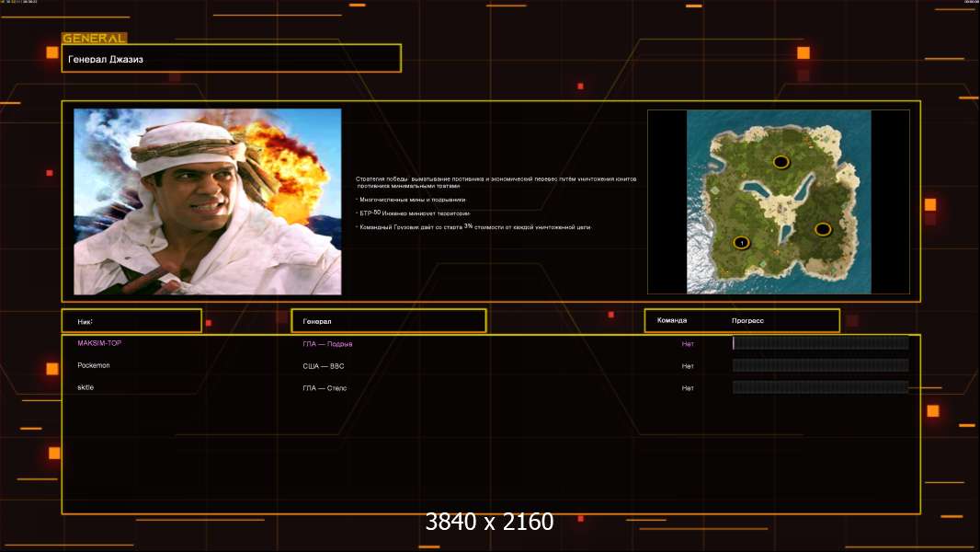
Task: Click the 'Команда' column header
Action: pyautogui.click(x=672, y=321)
